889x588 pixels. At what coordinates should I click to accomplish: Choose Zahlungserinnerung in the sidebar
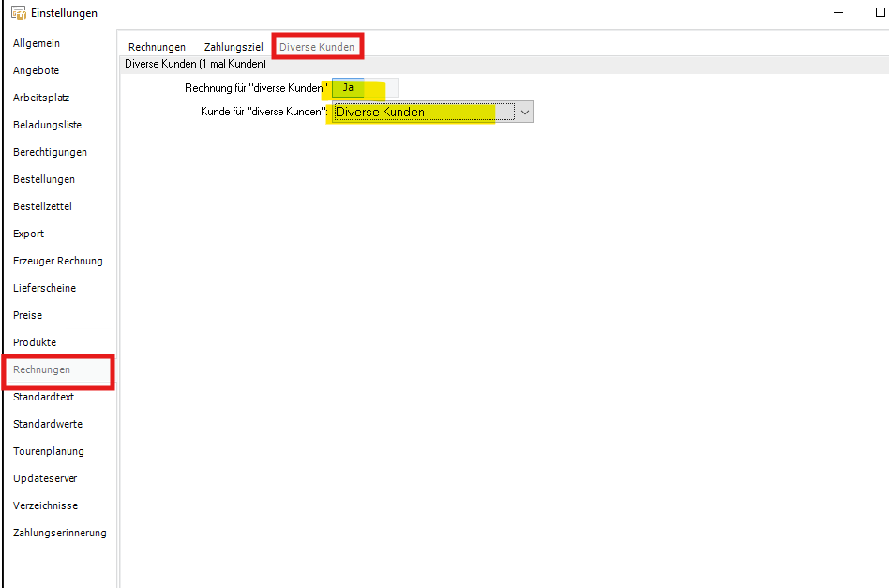click(59, 533)
